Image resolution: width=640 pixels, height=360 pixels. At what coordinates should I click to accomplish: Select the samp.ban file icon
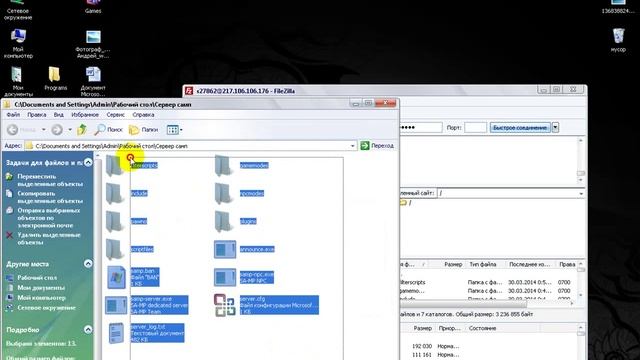[116, 277]
